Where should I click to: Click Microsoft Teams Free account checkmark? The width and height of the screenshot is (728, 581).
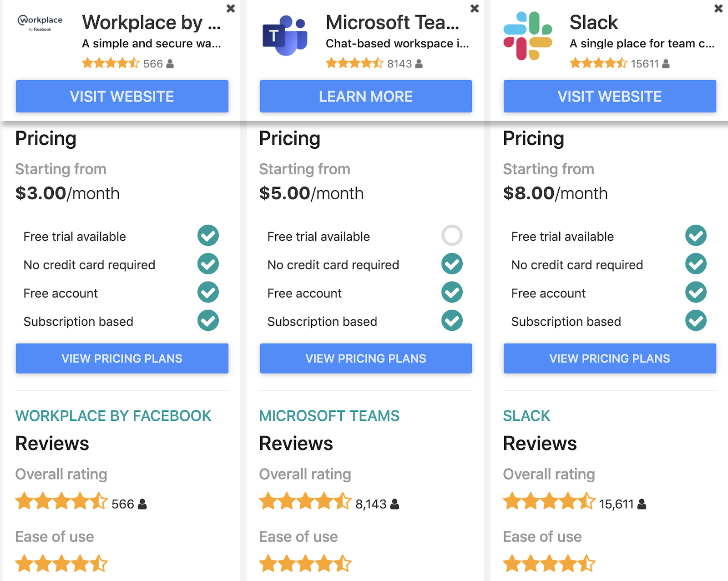click(x=452, y=293)
